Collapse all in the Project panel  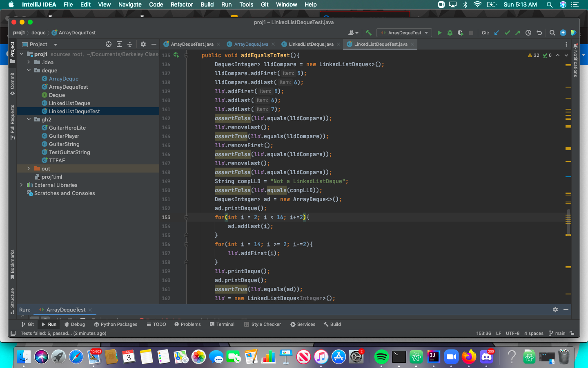coord(130,44)
